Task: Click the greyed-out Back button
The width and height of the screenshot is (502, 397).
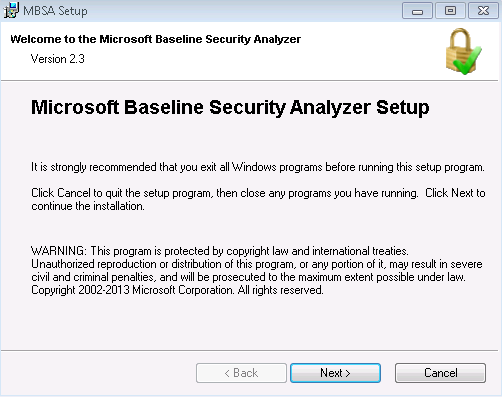Action: tap(241, 373)
